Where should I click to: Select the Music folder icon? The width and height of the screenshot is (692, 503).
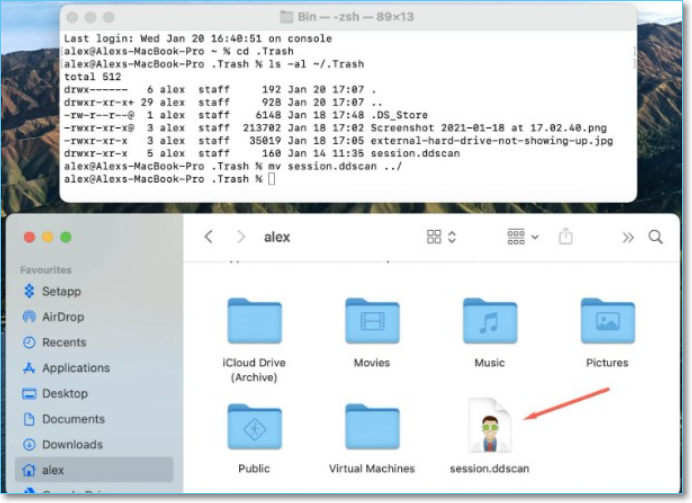coord(490,322)
